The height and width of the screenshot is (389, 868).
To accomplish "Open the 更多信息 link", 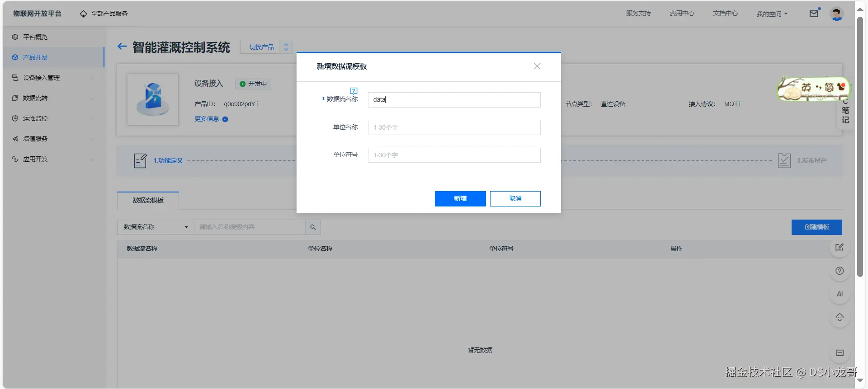I will pos(207,119).
